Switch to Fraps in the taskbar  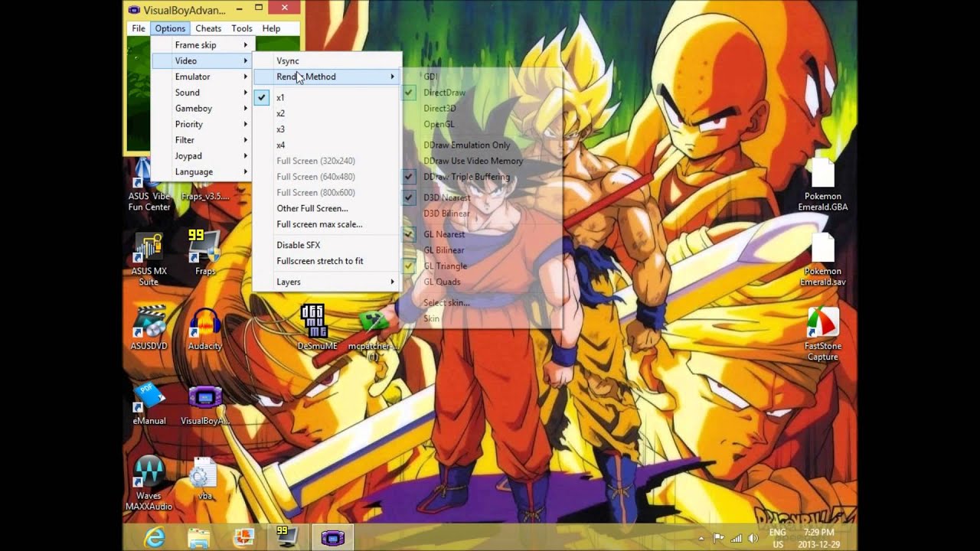[288, 538]
